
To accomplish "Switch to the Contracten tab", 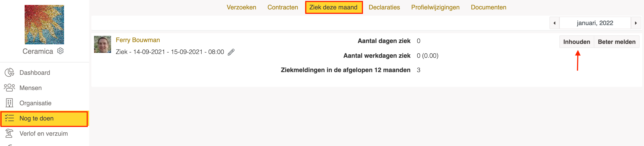I will [283, 7].
